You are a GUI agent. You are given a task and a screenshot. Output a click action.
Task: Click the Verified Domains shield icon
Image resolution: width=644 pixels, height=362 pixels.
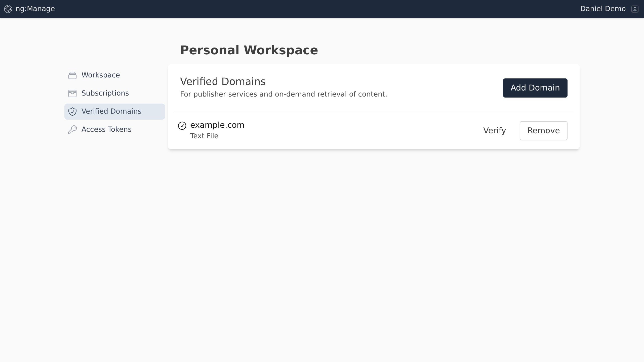coord(72,111)
